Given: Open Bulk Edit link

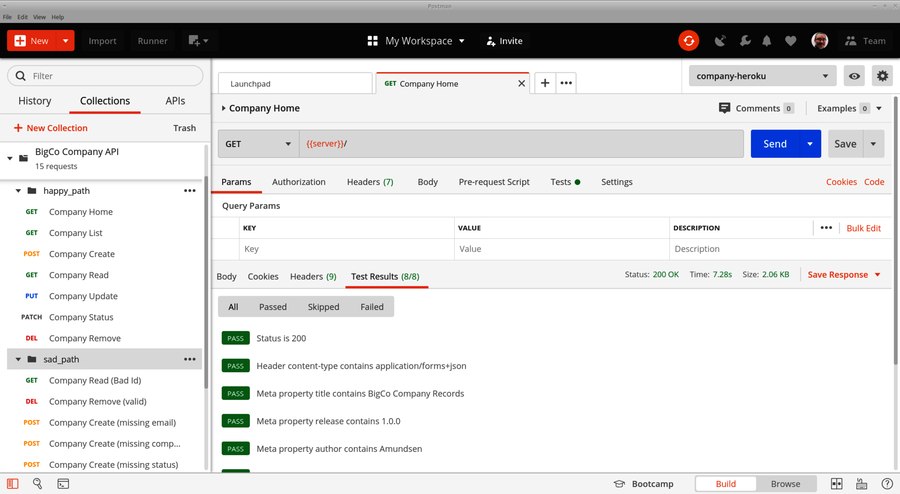Looking at the screenshot, I should tap(863, 228).
